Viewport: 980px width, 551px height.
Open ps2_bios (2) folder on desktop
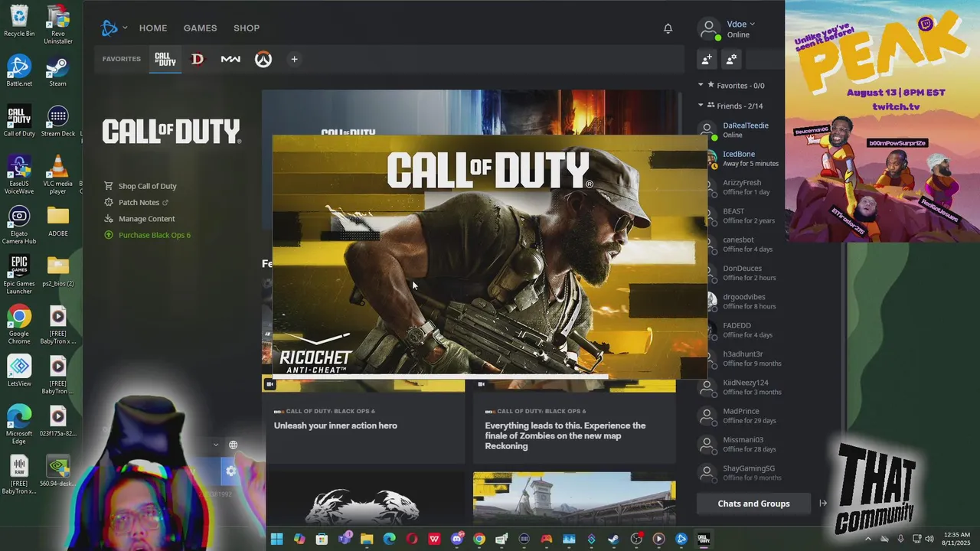click(58, 271)
